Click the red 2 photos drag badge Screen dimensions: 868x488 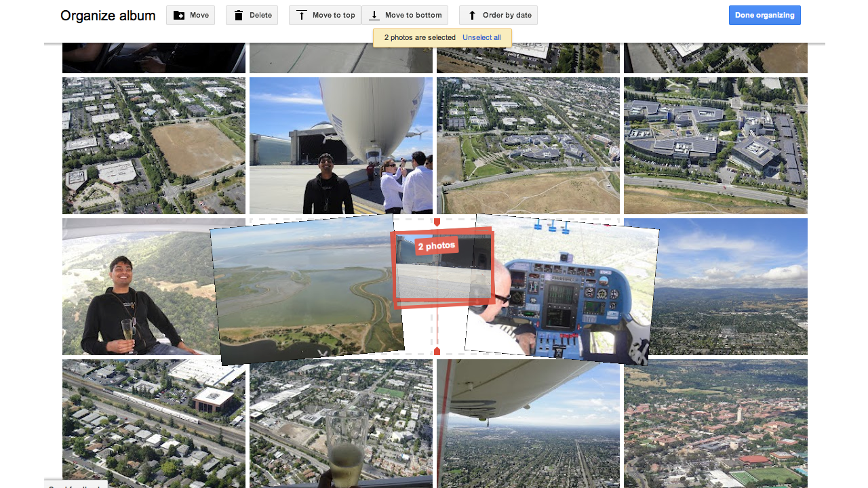436,245
